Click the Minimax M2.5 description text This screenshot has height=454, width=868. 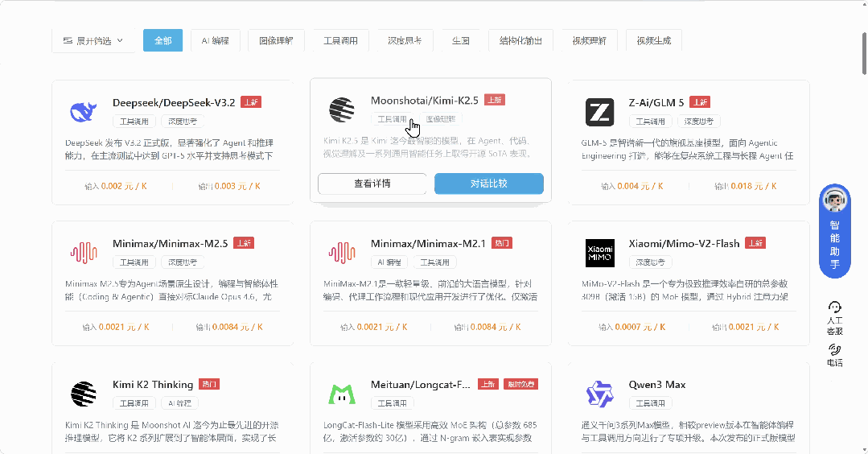point(171,290)
